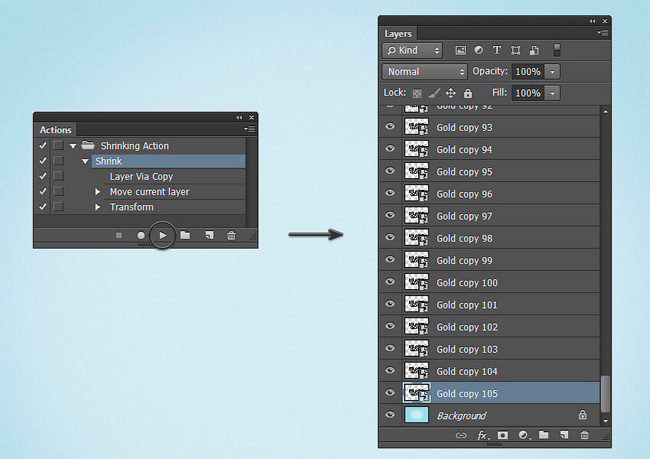650x459 pixels.
Task: Toggle Transform step checkmark
Action: coord(43,206)
